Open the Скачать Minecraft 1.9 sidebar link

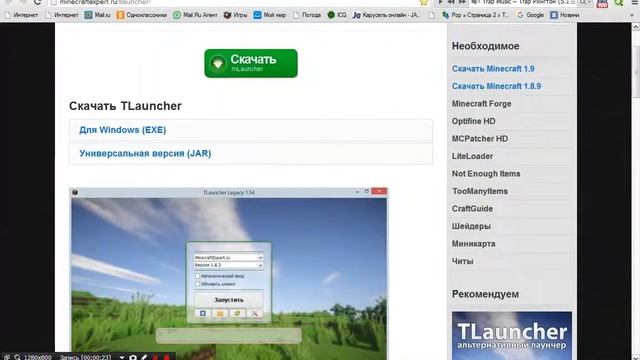pos(493,69)
